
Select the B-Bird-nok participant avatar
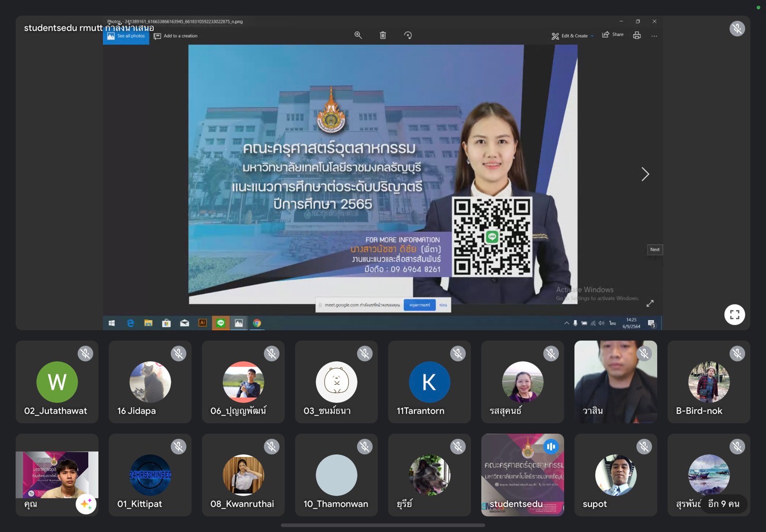click(709, 382)
